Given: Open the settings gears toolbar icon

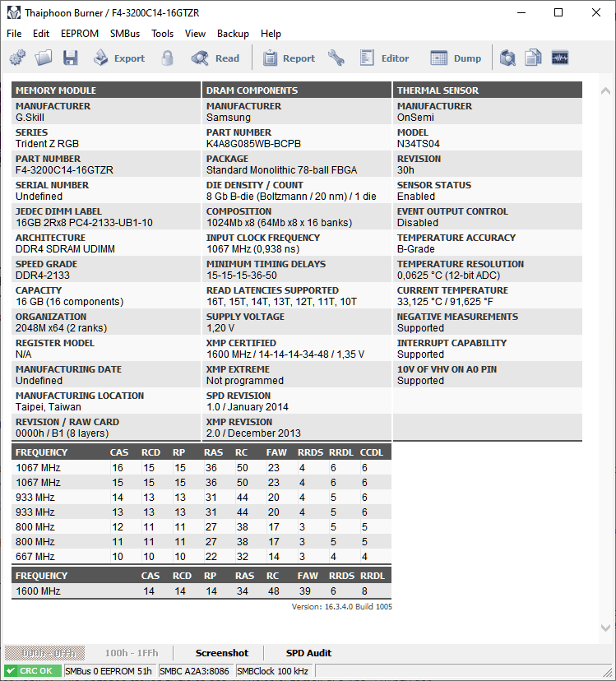Looking at the screenshot, I should click(x=17, y=58).
